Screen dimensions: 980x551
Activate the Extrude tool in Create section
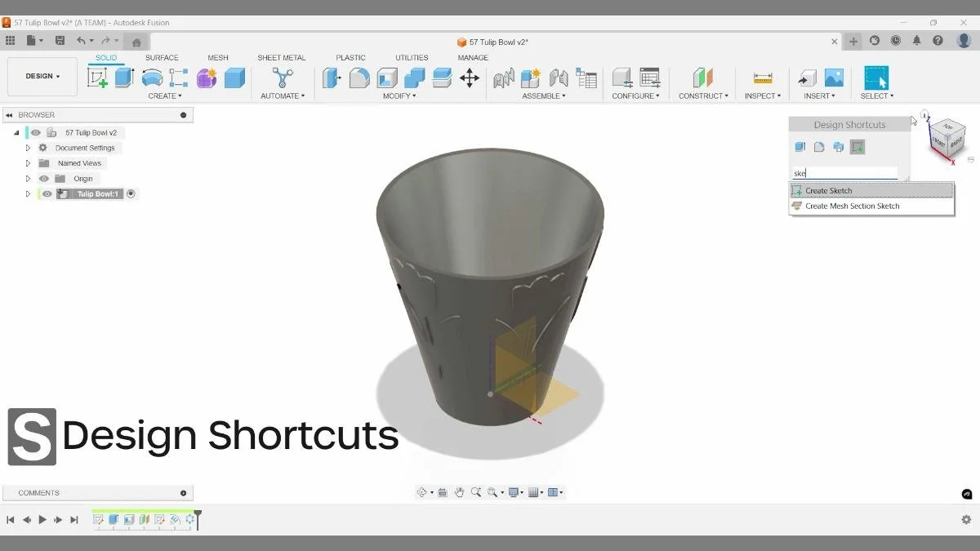pyautogui.click(x=124, y=76)
